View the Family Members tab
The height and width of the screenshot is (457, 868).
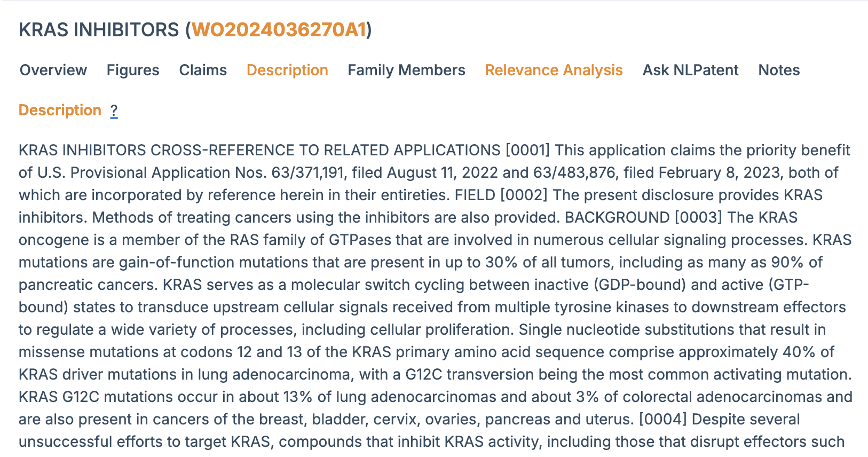(x=406, y=70)
